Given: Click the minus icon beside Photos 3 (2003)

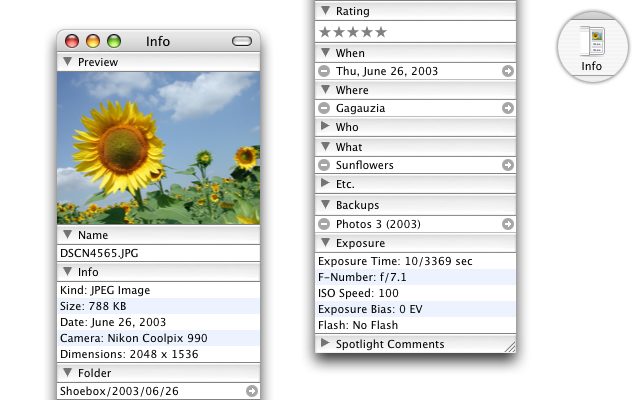Looking at the screenshot, I should click(x=324, y=224).
